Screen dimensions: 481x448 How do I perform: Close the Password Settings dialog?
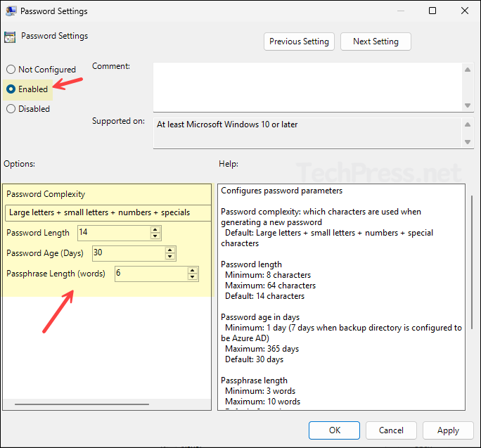(x=464, y=11)
